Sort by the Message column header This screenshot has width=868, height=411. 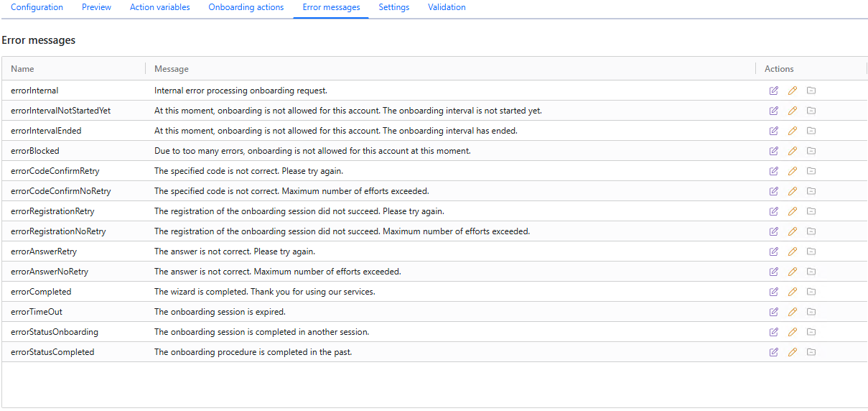(451, 69)
